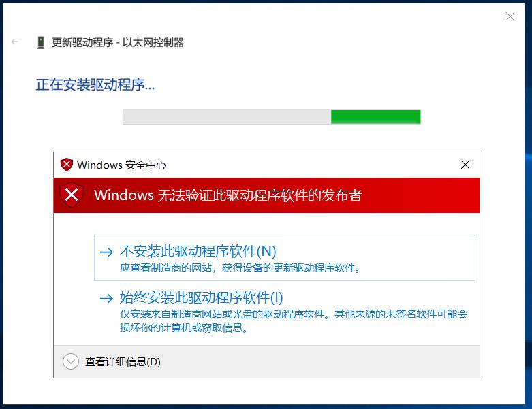Expand details with the circular chevron button
Screen dimensions: 532x409
click(71, 361)
